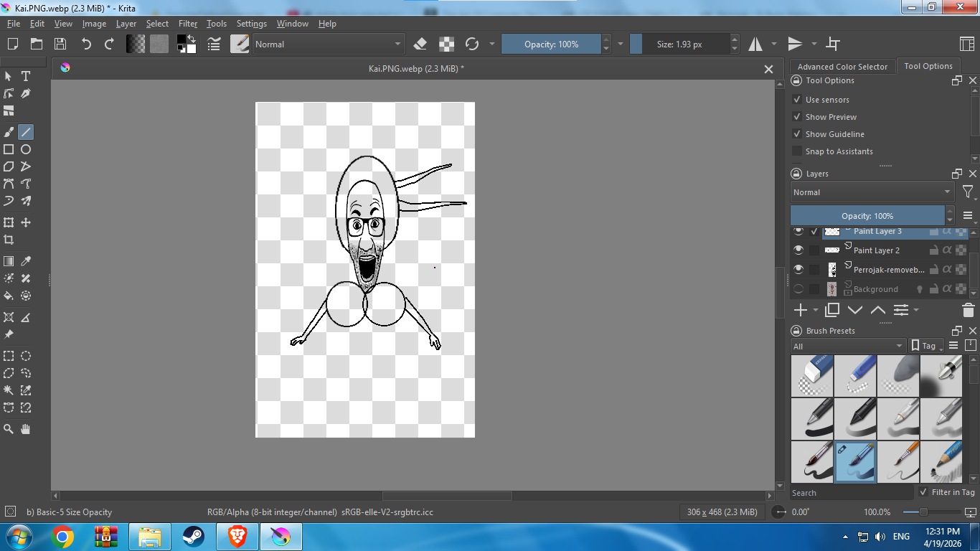The width and height of the screenshot is (980, 551).
Task: Delete layer using the trash icon
Action: 968,310
